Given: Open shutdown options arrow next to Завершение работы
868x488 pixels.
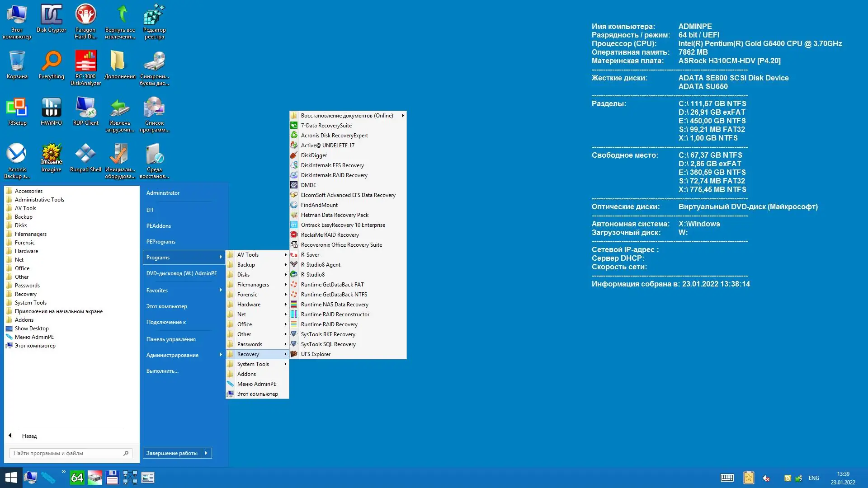Looking at the screenshot, I should pyautogui.click(x=206, y=453).
